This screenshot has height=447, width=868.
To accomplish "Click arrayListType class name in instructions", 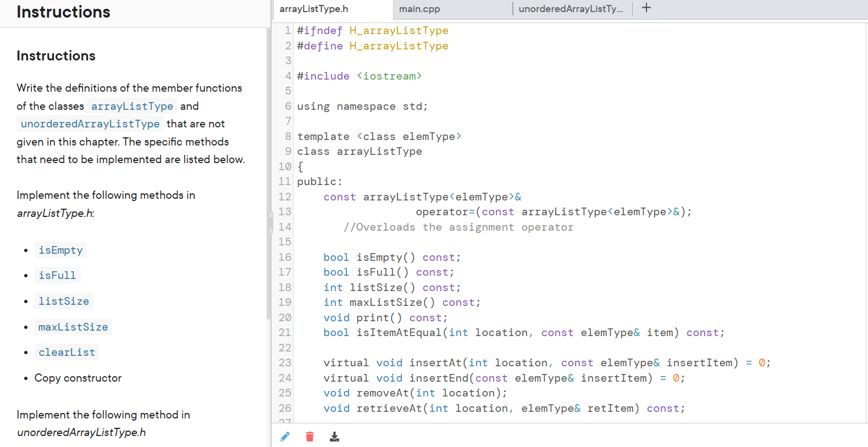I will coord(132,106).
